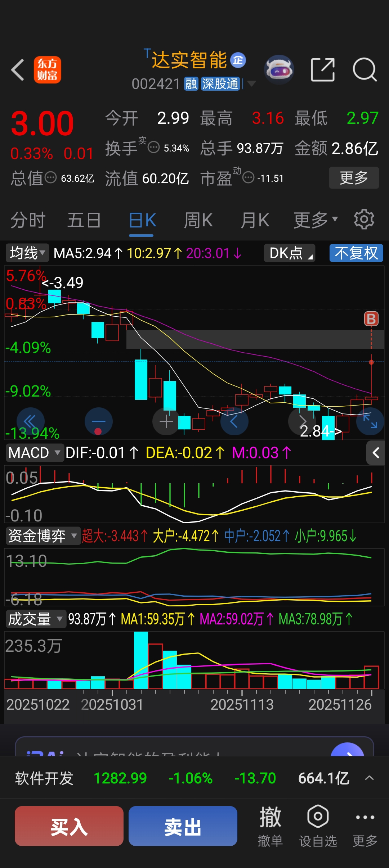Image resolution: width=389 pixels, height=868 pixels.
Task: Open the bottom 更多 three-dots menu
Action: [x=365, y=826]
